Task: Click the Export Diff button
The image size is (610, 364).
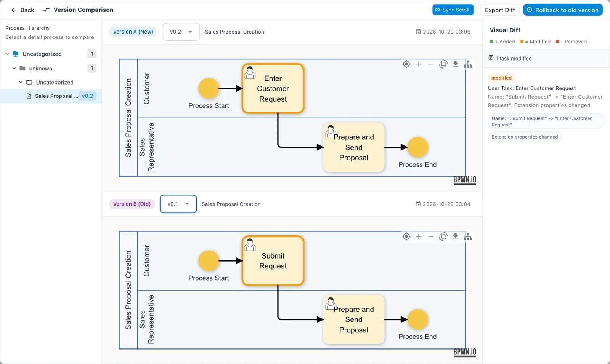Action: 500,10
